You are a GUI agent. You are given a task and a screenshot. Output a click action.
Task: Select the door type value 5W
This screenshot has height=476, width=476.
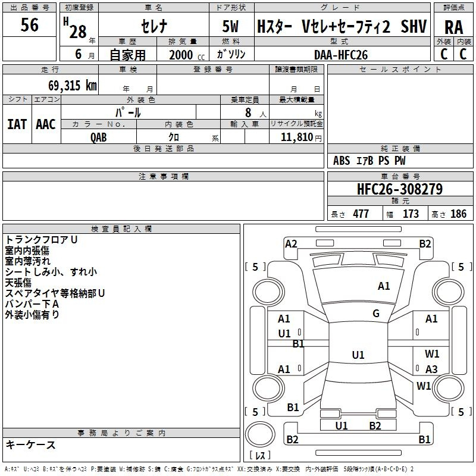(x=230, y=26)
